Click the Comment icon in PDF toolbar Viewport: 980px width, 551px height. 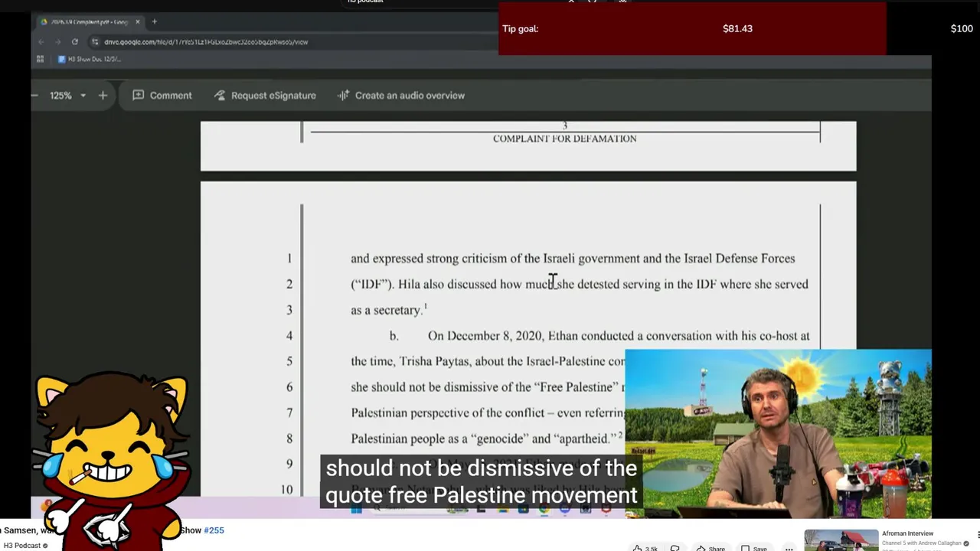(x=139, y=96)
